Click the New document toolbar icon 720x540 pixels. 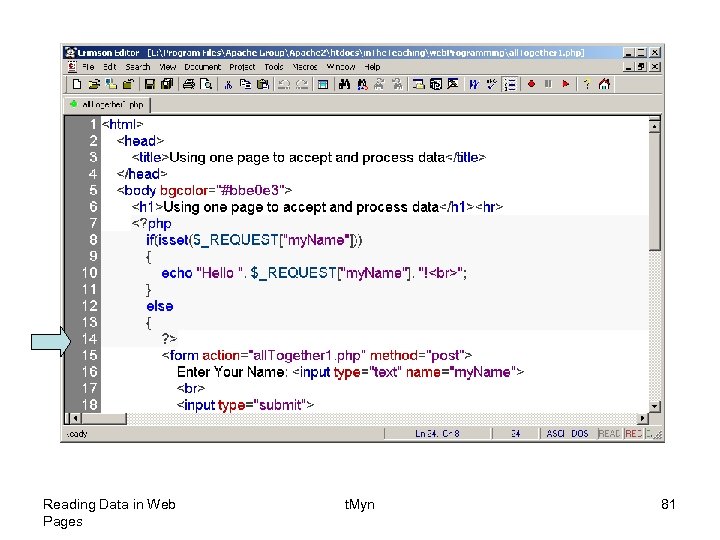[77, 84]
